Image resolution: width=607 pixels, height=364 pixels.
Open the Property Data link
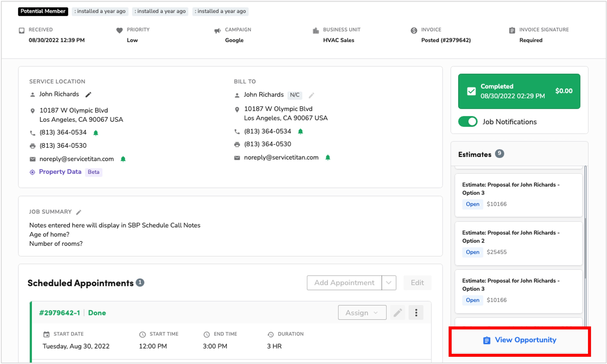[60, 172]
